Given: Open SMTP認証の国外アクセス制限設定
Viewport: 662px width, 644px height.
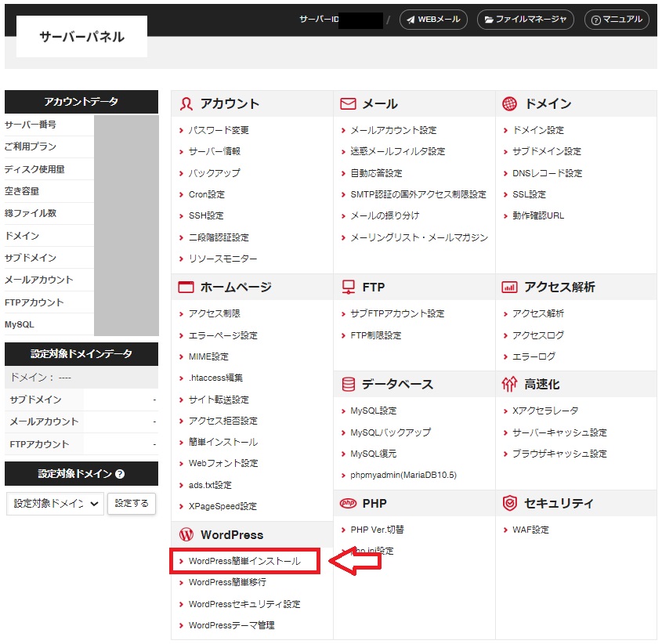Looking at the screenshot, I should coord(418,194).
